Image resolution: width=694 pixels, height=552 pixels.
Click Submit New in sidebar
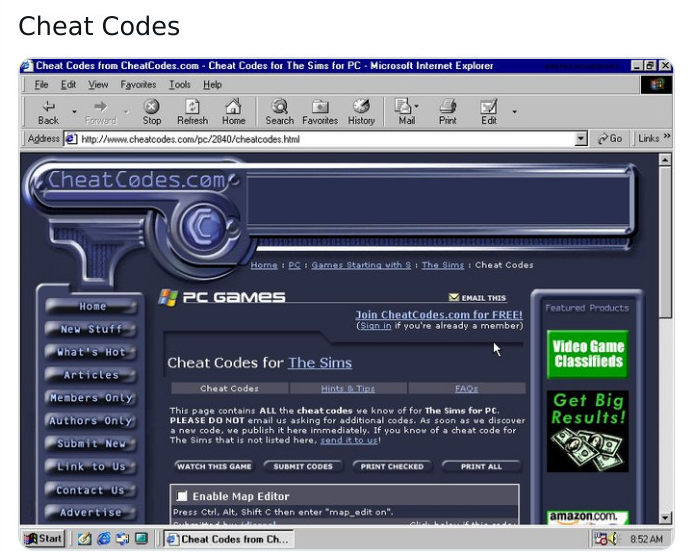91,444
